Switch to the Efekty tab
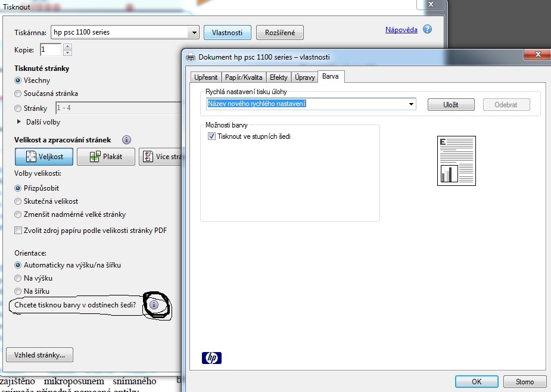Image resolution: width=551 pixels, height=392 pixels. pyautogui.click(x=279, y=77)
